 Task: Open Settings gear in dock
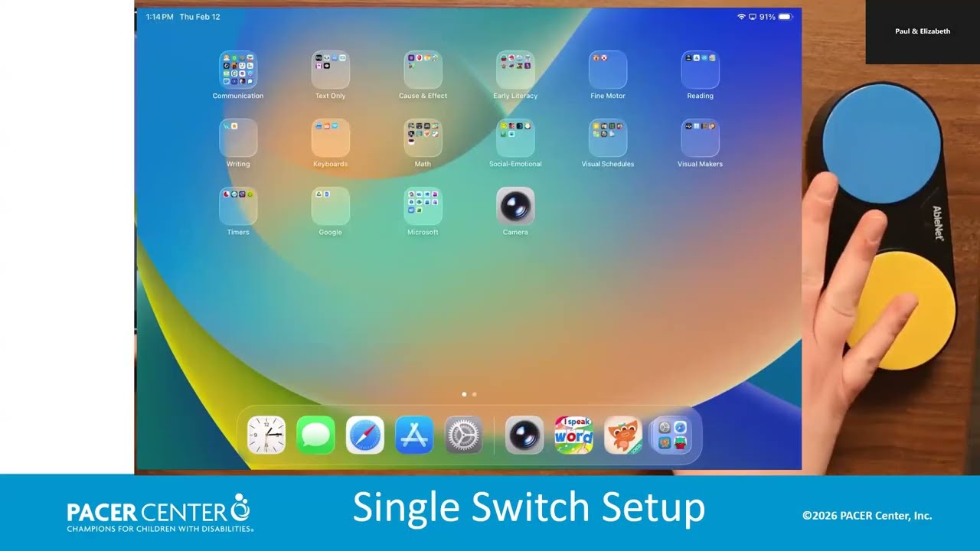click(464, 435)
